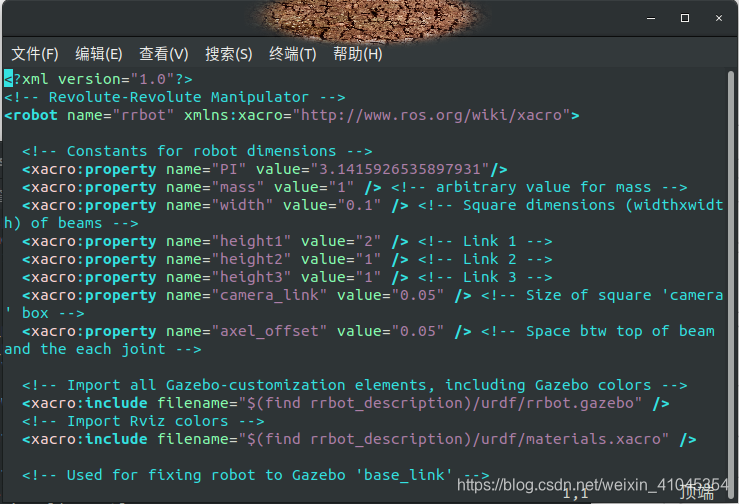Click the xml version="1.0" declaration text
739x504 pixels.
click(x=99, y=79)
